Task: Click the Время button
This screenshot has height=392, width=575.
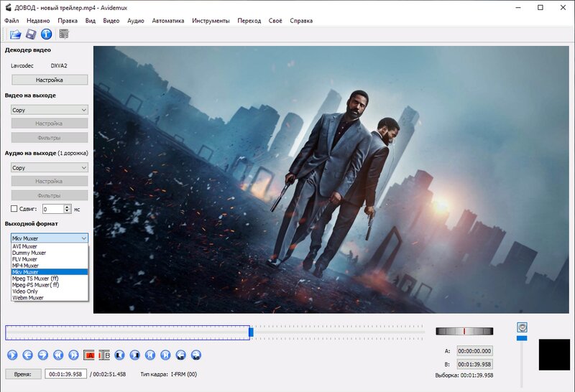Action: [23, 374]
